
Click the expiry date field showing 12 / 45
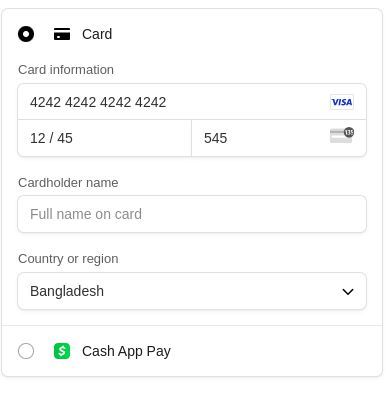coord(105,138)
